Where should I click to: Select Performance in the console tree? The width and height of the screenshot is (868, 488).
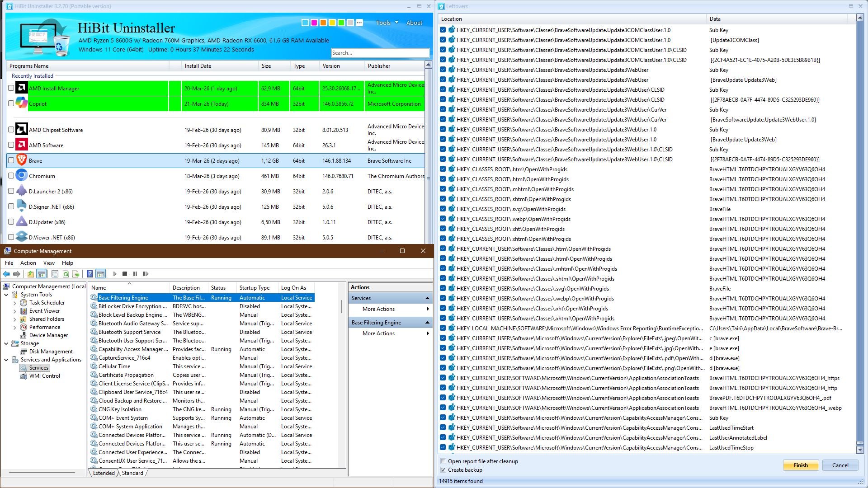pos(44,327)
